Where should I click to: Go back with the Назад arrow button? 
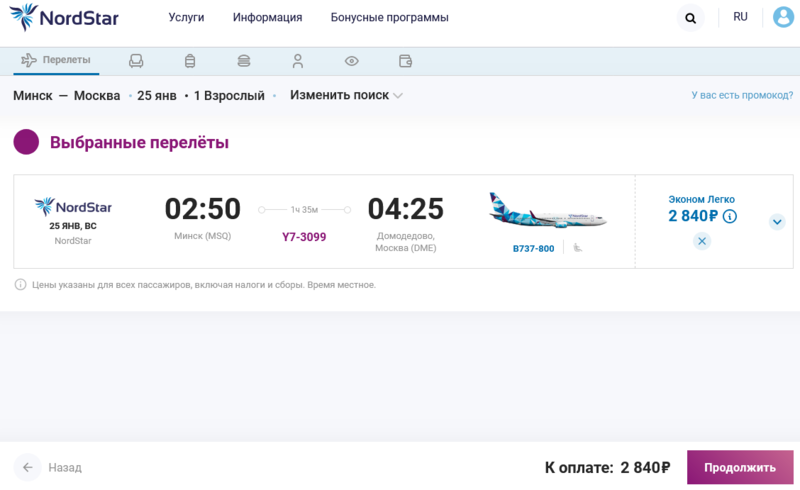pos(28,467)
